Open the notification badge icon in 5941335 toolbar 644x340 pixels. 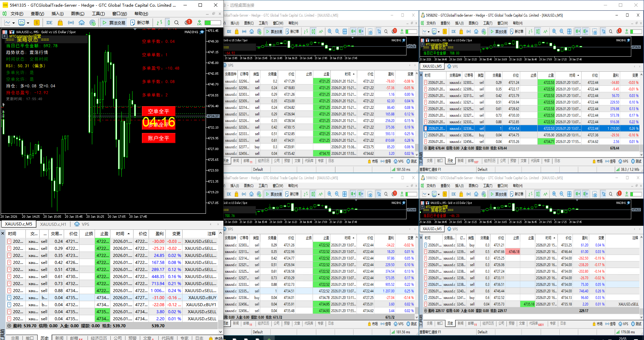tap(188, 22)
